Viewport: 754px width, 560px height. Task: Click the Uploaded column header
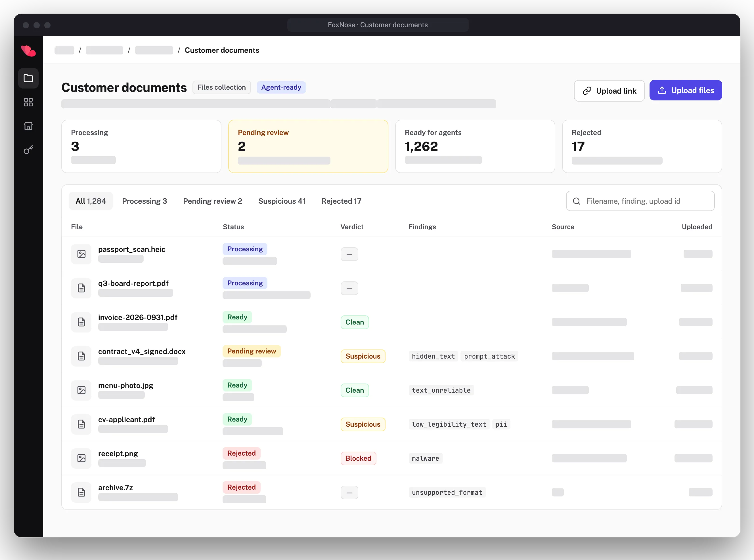point(697,227)
